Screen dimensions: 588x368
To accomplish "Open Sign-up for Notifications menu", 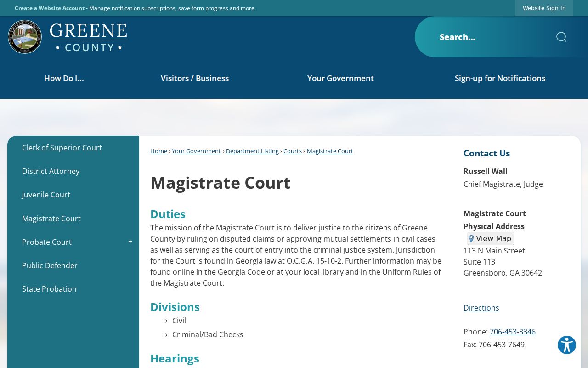I will tap(500, 78).
